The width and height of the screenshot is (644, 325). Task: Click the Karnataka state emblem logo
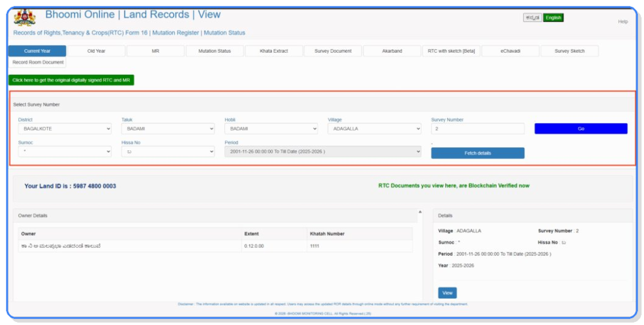click(x=25, y=17)
